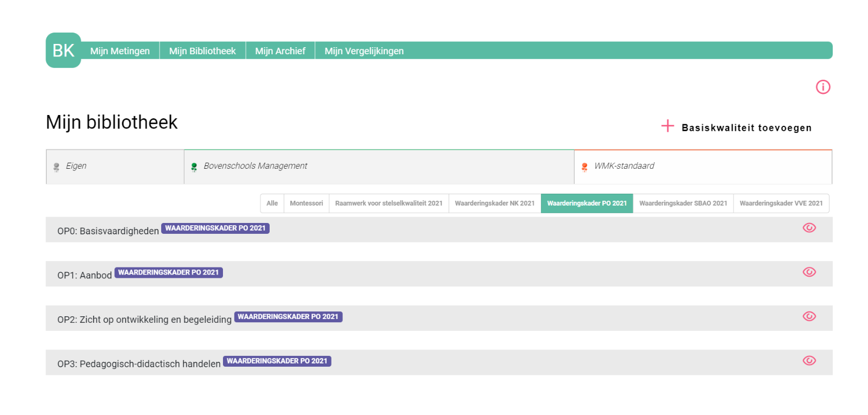Screen dimensions: 868x415
Task: Select Waarderingskader SBAO 2021 filter
Action: (x=683, y=203)
